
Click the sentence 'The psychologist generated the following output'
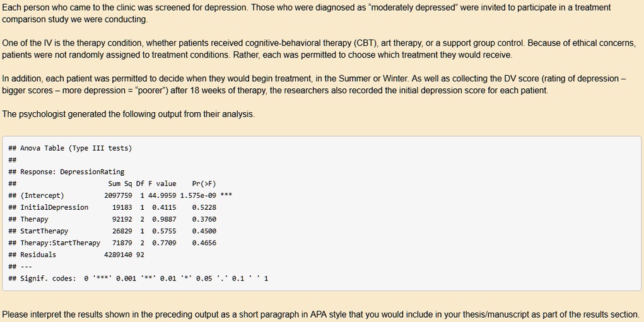click(x=128, y=114)
